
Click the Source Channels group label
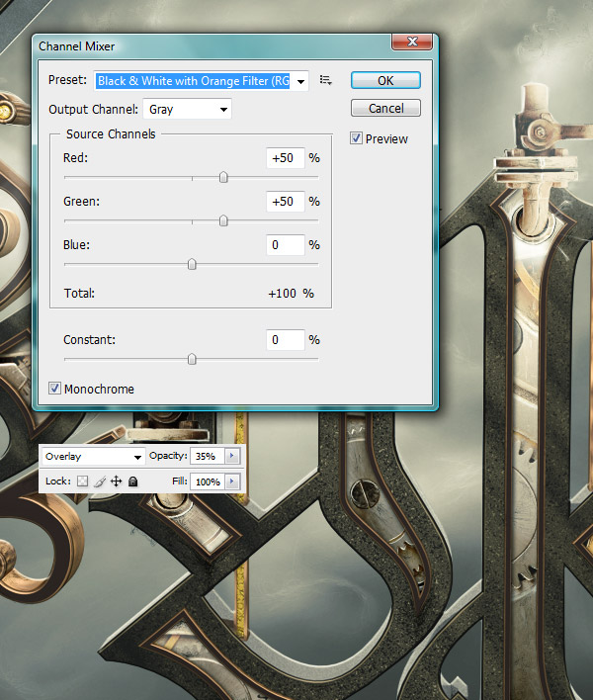tap(111, 133)
